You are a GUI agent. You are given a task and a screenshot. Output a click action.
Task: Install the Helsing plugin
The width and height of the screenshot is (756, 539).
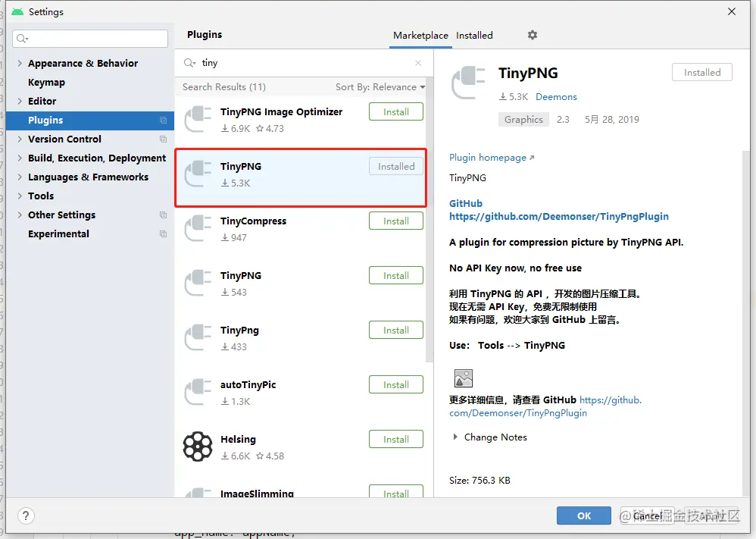coord(396,439)
